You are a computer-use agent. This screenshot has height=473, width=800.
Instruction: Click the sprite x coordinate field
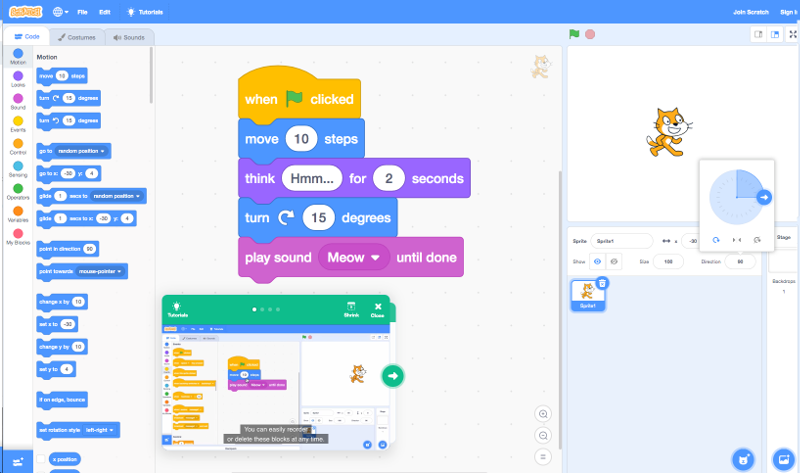click(691, 241)
